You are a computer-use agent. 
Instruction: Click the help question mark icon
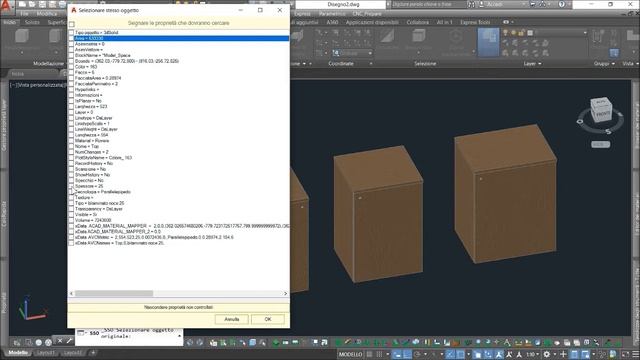[562, 4]
